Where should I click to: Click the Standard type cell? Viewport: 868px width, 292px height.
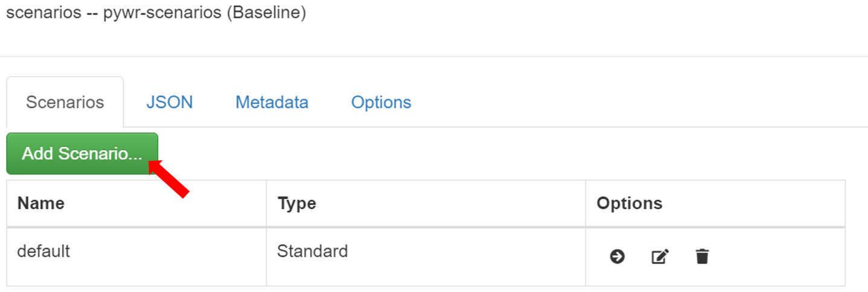(x=312, y=251)
